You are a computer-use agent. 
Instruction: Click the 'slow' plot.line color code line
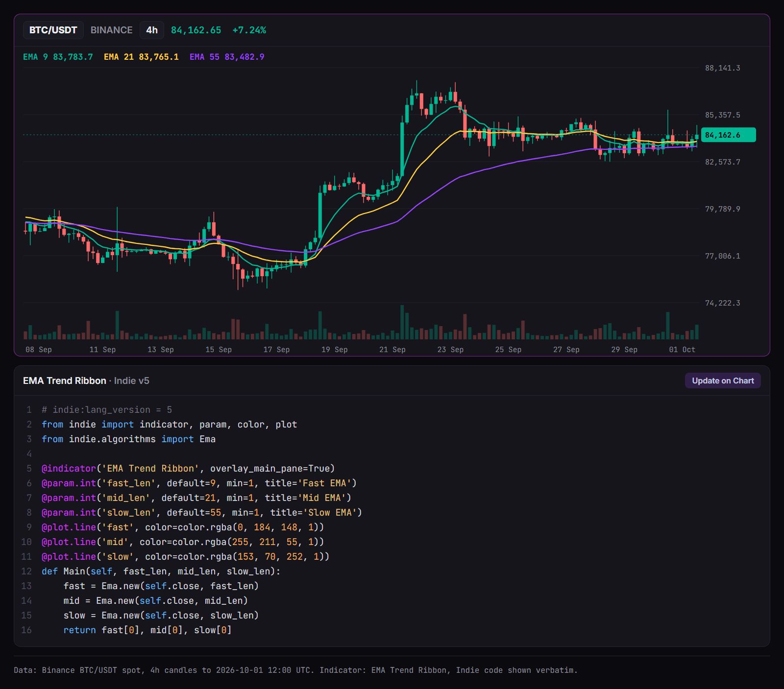(186, 556)
